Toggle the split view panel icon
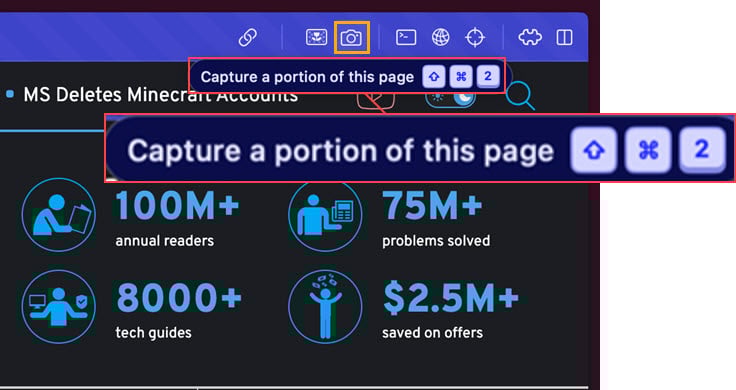 (564, 37)
